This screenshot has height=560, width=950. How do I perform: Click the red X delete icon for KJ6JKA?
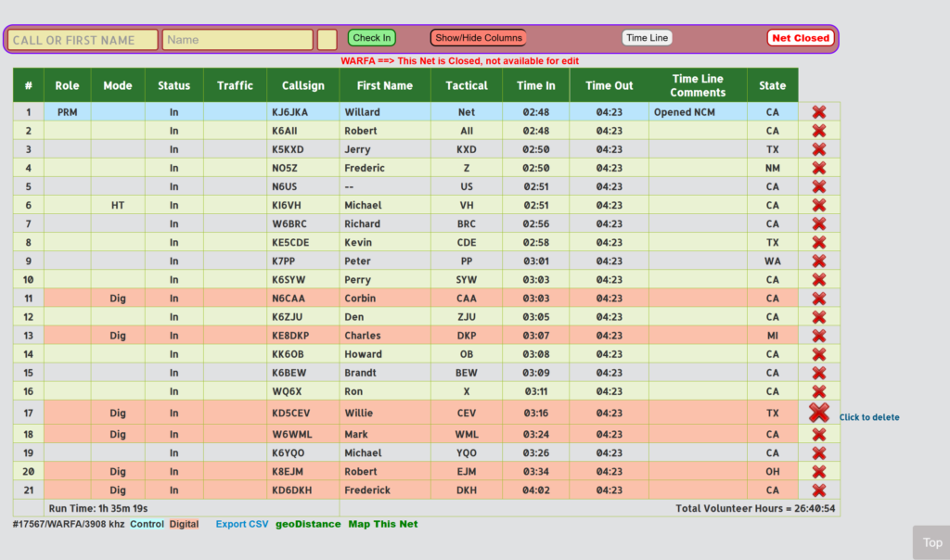click(818, 112)
